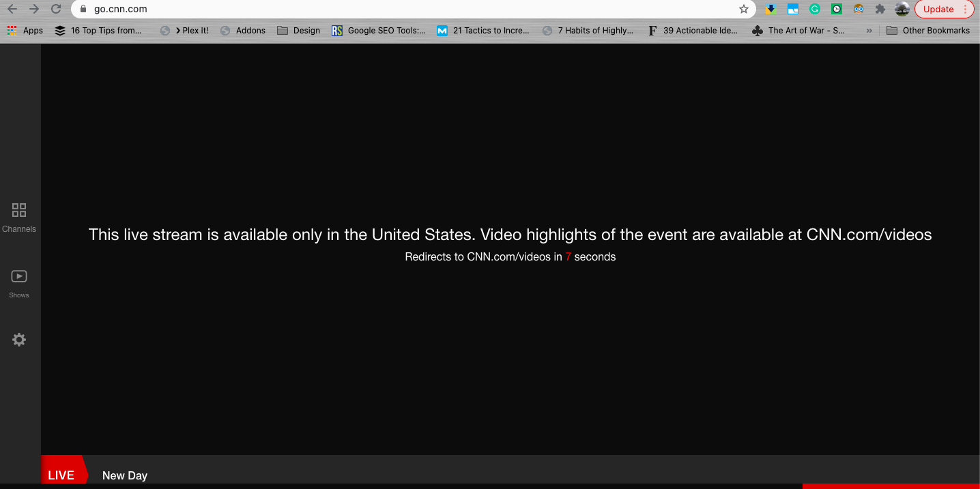
Task: Select the New Day show title
Action: [x=125, y=475]
